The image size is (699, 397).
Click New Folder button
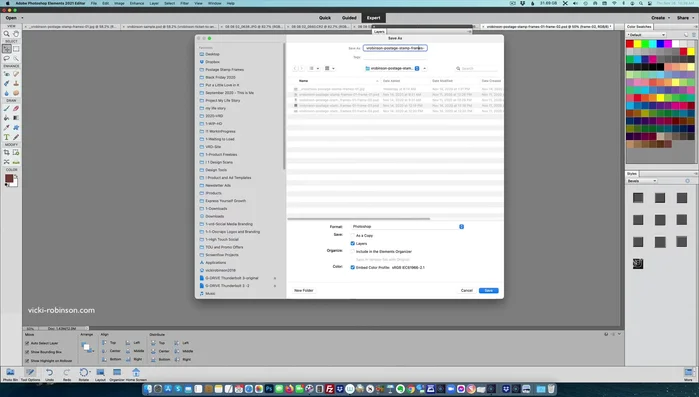304,291
